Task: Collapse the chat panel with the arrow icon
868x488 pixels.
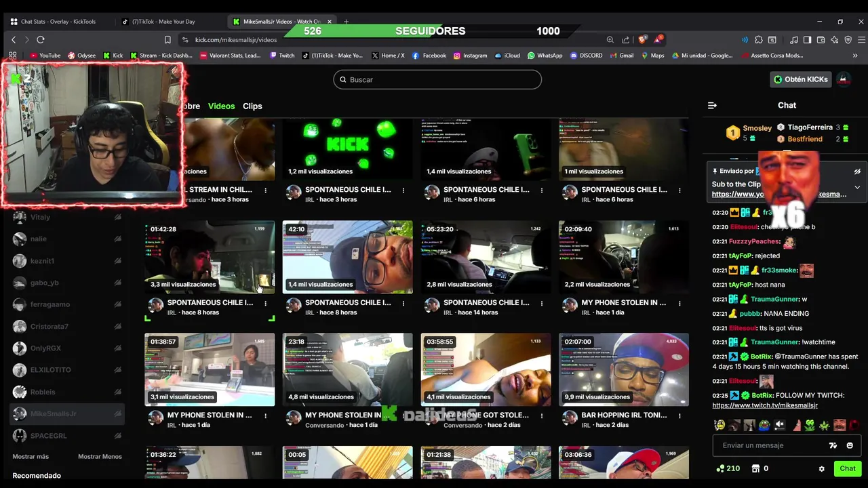Action: click(x=712, y=105)
